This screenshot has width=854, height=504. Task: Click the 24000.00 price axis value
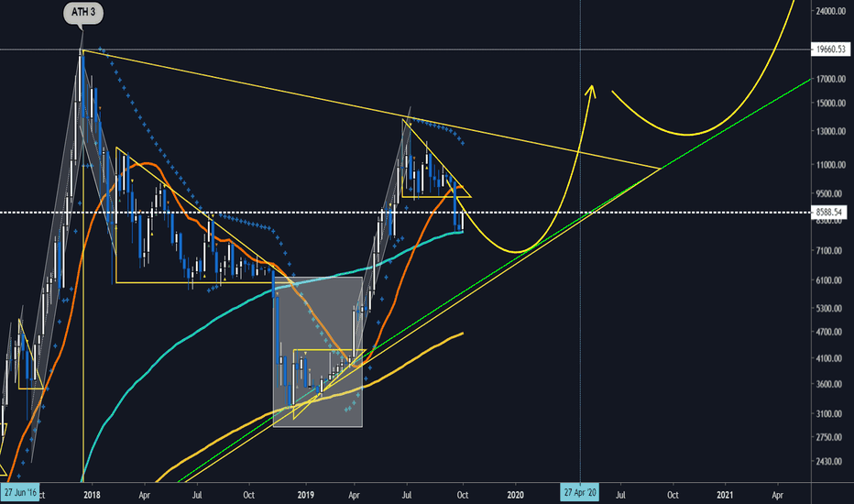click(x=830, y=11)
